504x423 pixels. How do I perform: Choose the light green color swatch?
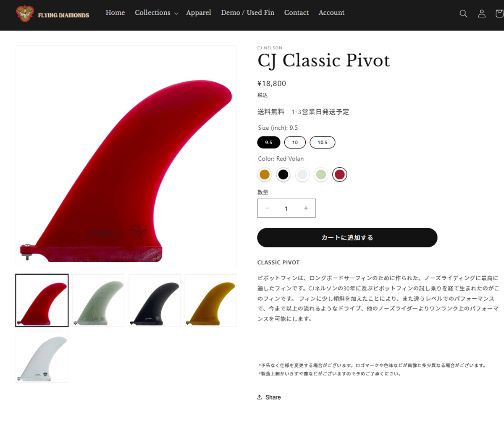click(x=321, y=174)
